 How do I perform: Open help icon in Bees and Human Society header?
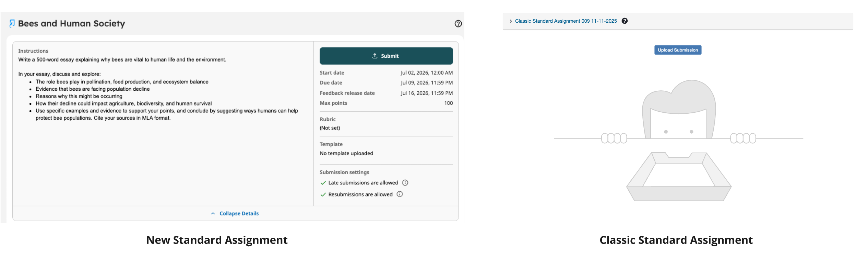pyautogui.click(x=458, y=24)
